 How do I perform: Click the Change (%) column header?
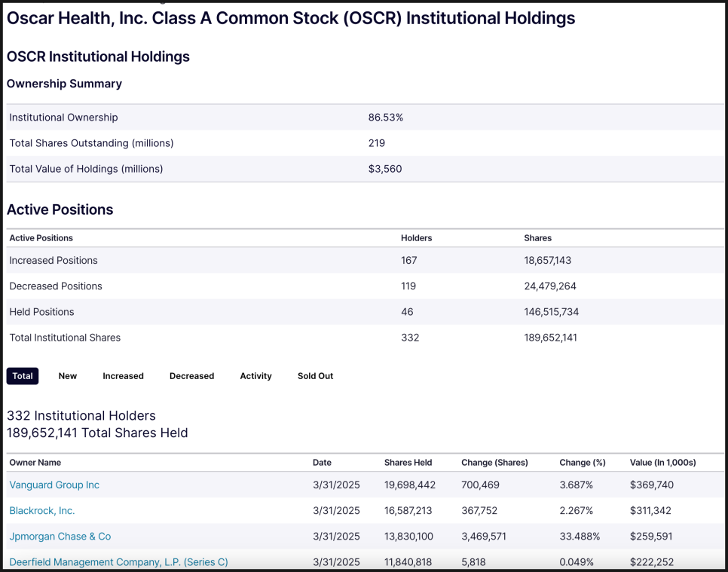pyautogui.click(x=583, y=463)
